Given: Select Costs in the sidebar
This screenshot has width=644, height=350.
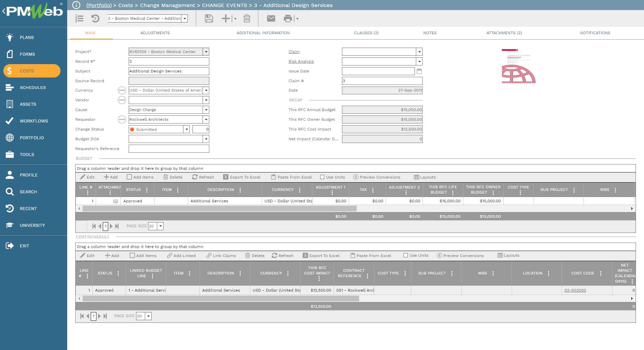Looking at the screenshot, I should (x=32, y=71).
